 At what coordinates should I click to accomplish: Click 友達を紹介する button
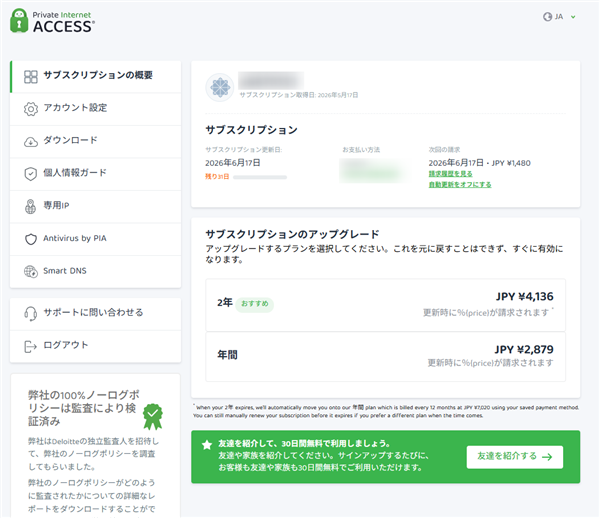(515, 457)
